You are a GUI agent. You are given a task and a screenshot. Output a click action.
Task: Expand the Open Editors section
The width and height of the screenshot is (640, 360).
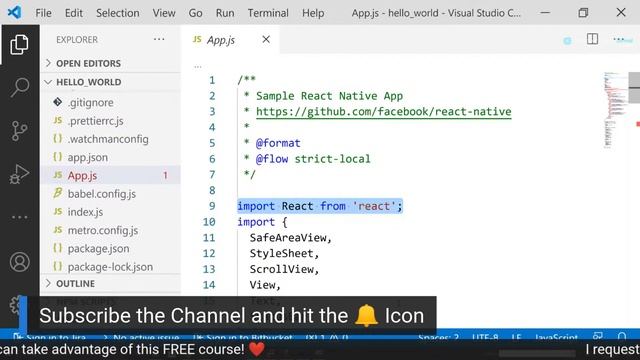[111, 63]
